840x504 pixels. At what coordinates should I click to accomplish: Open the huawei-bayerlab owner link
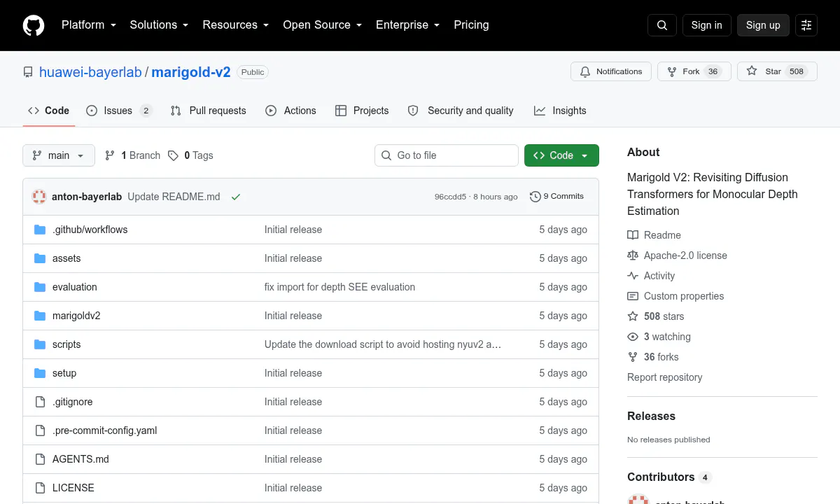click(x=90, y=71)
